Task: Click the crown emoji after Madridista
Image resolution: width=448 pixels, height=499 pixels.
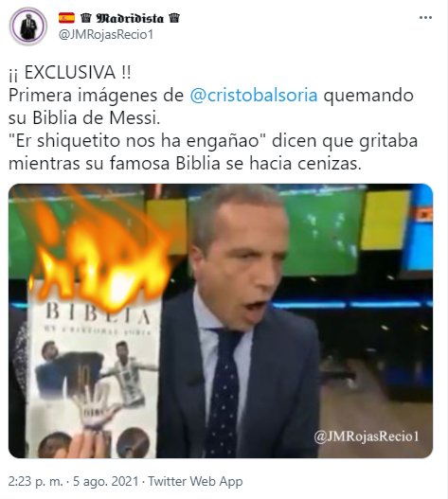Action: (174, 18)
